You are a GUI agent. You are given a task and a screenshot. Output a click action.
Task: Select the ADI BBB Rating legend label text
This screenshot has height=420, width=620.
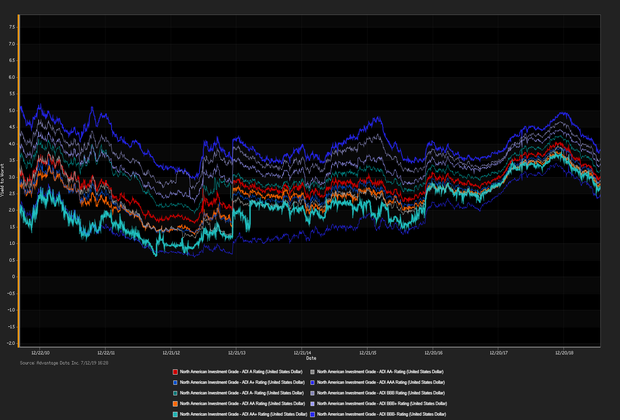pos(381,394)
